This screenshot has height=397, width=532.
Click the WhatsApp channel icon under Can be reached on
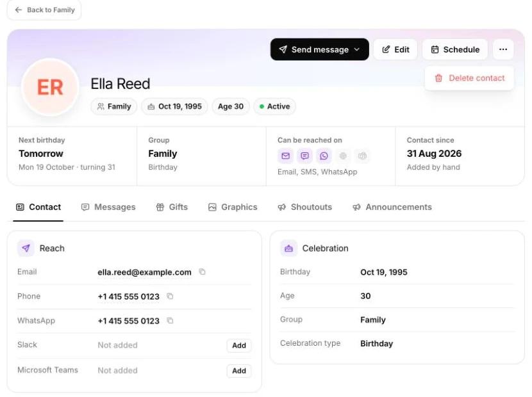pyautogui.click(x=324, y=156)
